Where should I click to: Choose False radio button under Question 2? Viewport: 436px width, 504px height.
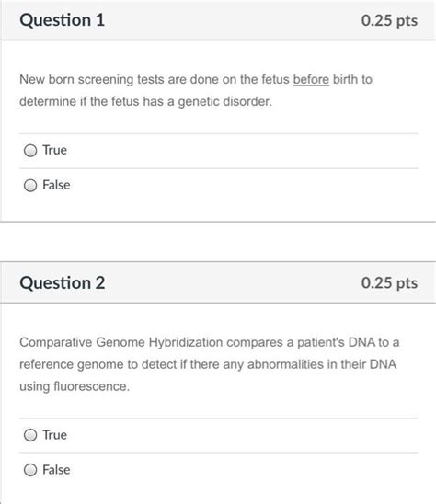coord(30,470)
